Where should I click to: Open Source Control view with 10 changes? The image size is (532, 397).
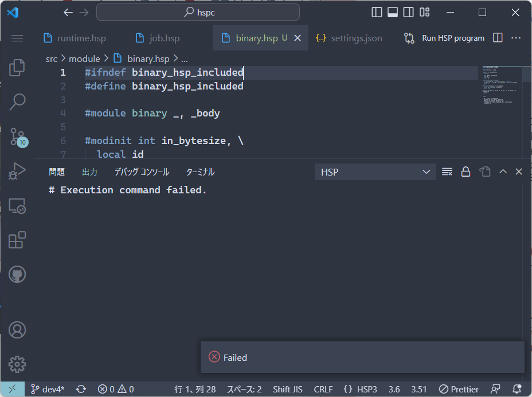click(18, 137)
